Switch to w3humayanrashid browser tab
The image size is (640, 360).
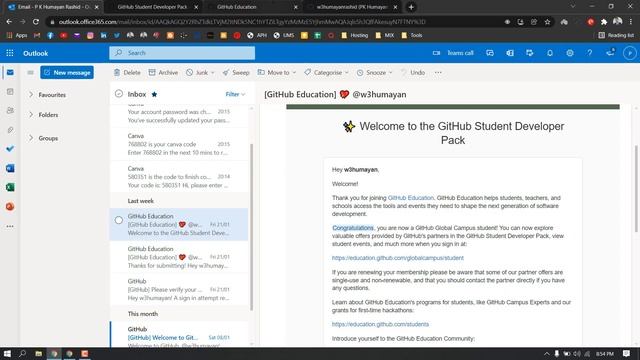click(x=352, y=7)
